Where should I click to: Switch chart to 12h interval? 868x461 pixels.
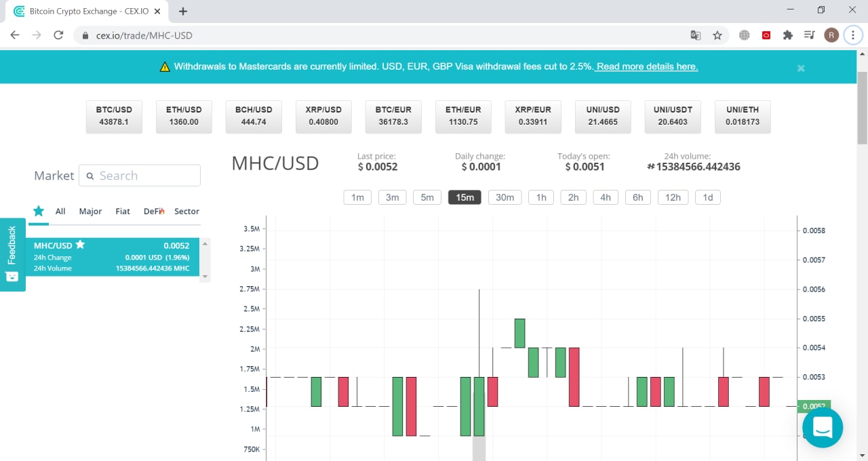(673, 197)
